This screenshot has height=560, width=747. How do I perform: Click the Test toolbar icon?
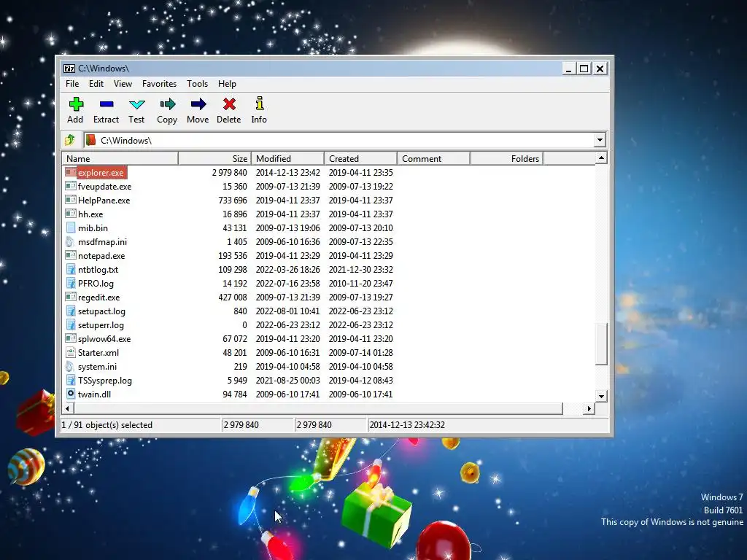pos(136,104)
